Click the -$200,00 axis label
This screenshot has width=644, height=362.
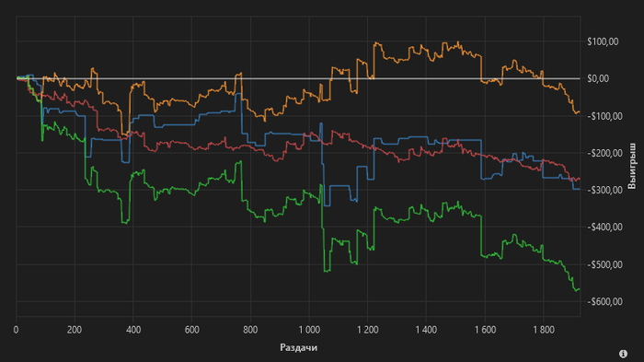click(x=604, y=153)
